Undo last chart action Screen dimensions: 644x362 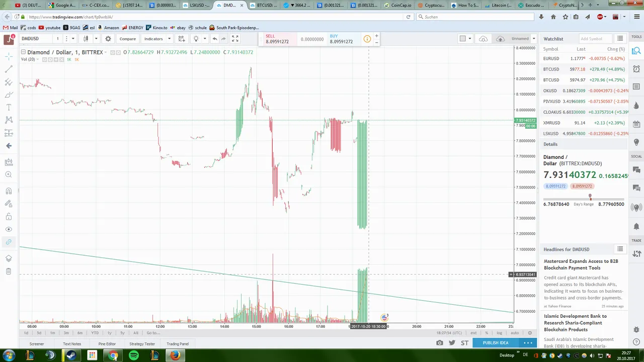[x=215, y=39]
